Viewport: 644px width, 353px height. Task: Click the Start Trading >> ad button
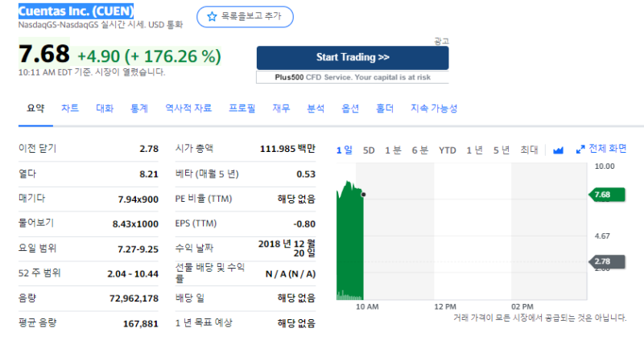click(x=353, y=57)
